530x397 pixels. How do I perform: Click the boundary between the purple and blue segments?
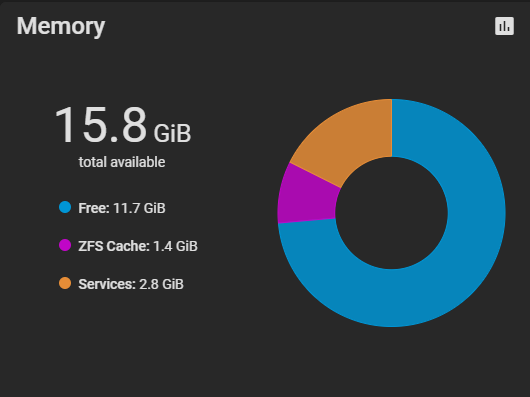tap(307, 221)
